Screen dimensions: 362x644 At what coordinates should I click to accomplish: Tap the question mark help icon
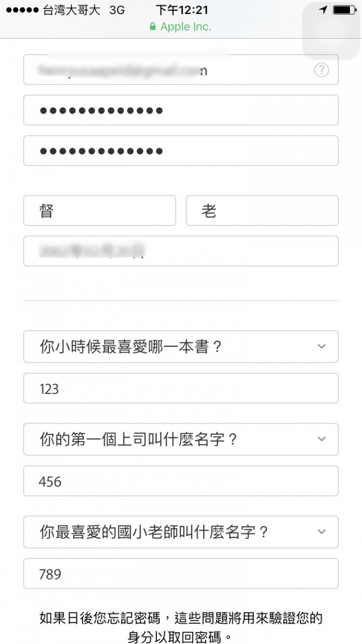[x=321, y=70]
